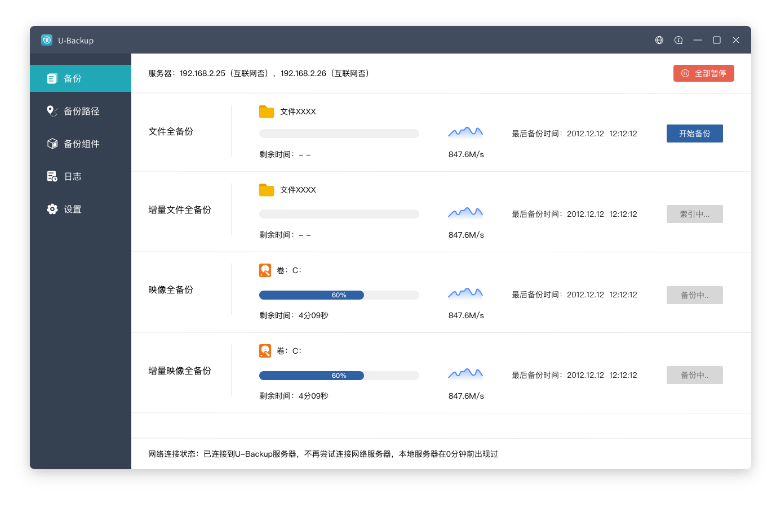
Task: Open the 备份路径 sidebar item
Action: (80, 111)
